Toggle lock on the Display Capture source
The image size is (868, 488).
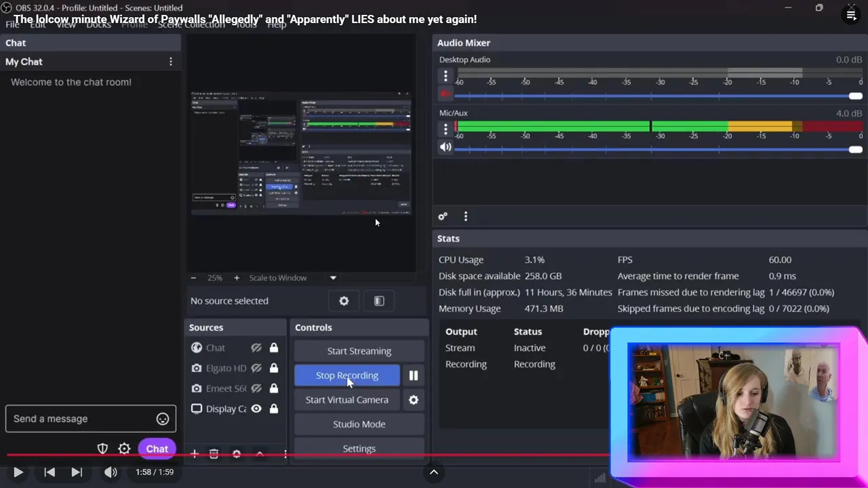point(274,409)
